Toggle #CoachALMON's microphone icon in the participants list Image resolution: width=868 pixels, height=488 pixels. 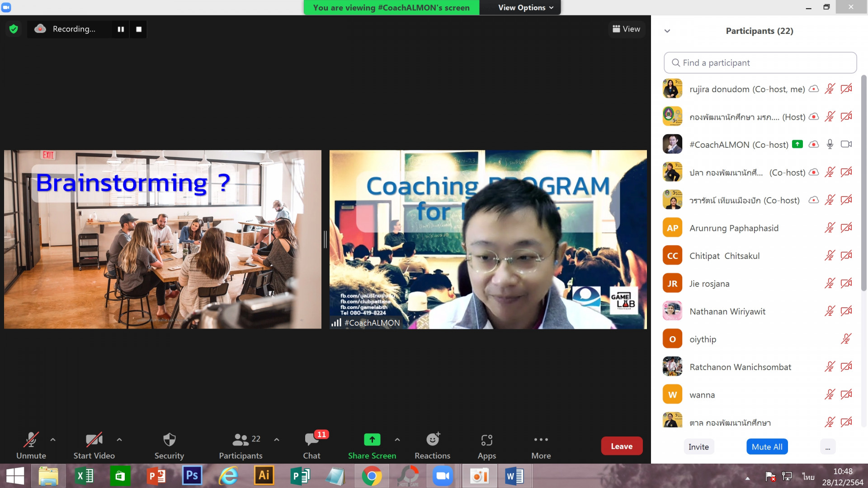830,145
